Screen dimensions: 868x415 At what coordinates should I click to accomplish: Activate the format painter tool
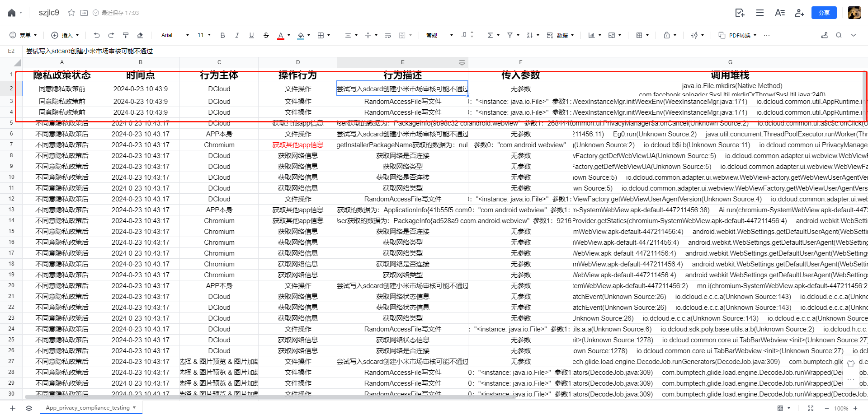click(126, 35)
